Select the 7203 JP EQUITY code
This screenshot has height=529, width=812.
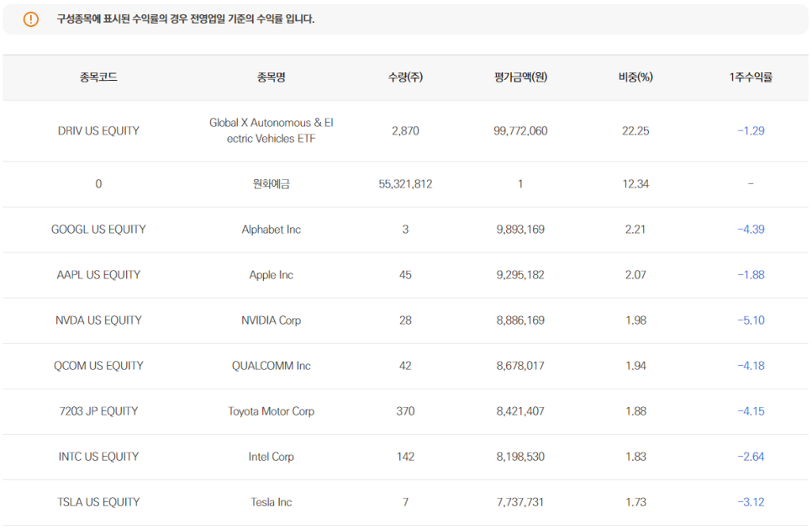click(x=98, y=411)
